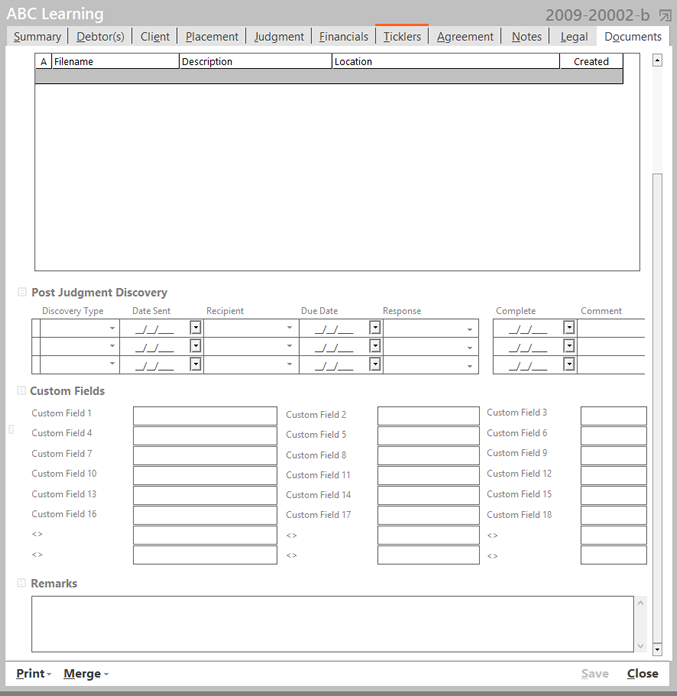Open third row Discovery Type dropdown

112,364
